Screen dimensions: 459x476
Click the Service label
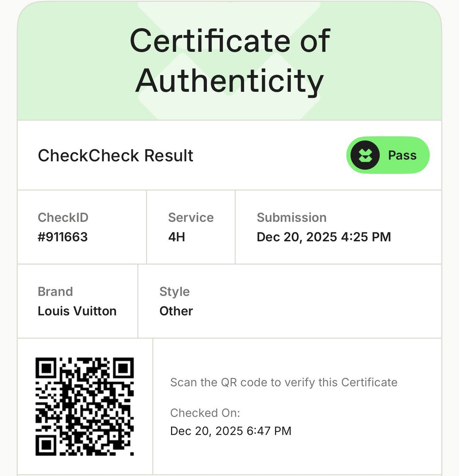(x=191, y=218)
